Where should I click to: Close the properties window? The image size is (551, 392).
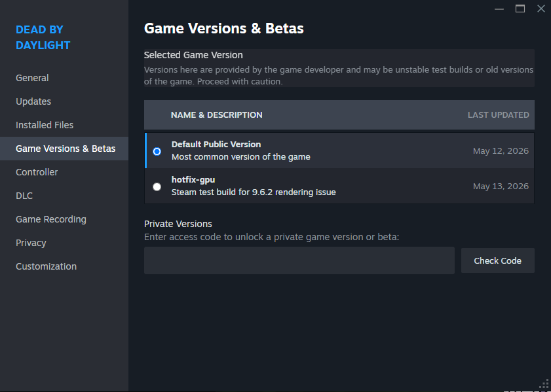tap(541, 9)
